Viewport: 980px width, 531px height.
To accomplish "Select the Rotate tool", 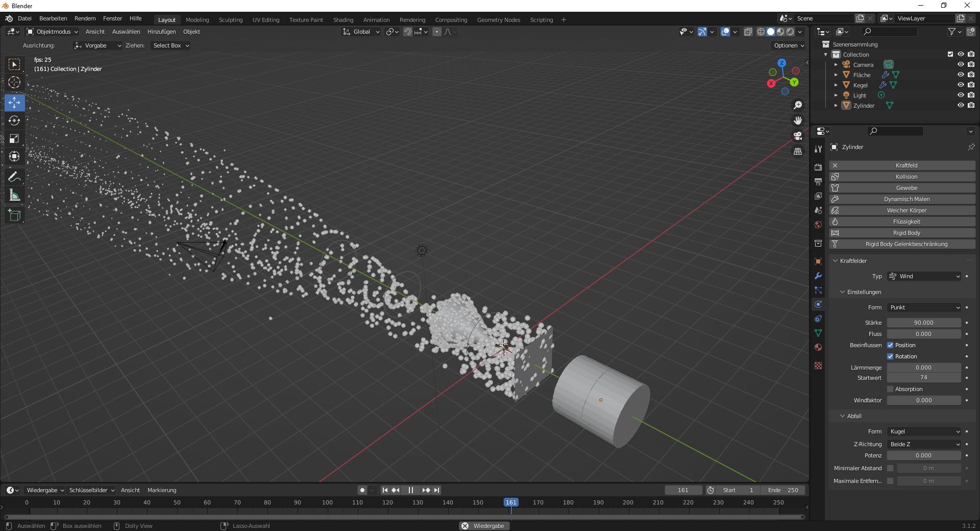I will pos(14,120).
